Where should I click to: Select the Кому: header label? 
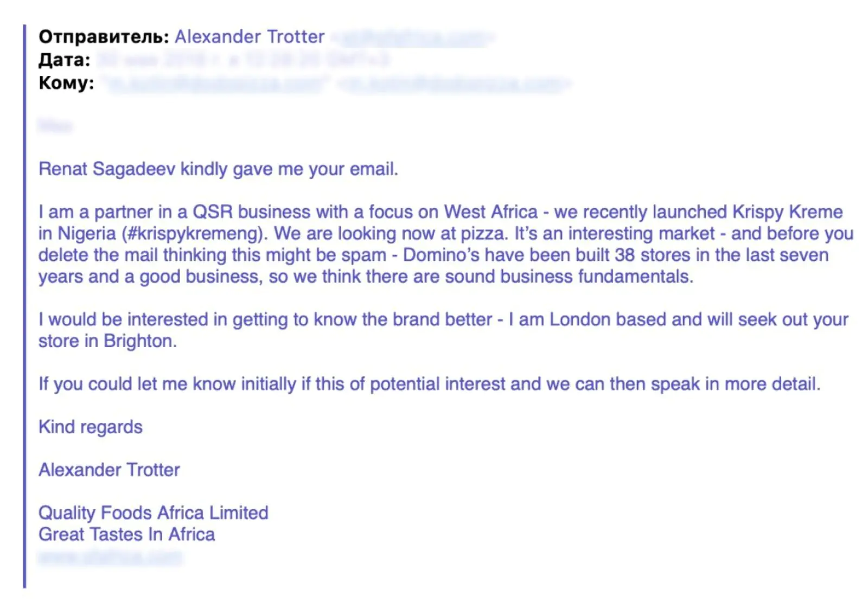coord(66,83)
